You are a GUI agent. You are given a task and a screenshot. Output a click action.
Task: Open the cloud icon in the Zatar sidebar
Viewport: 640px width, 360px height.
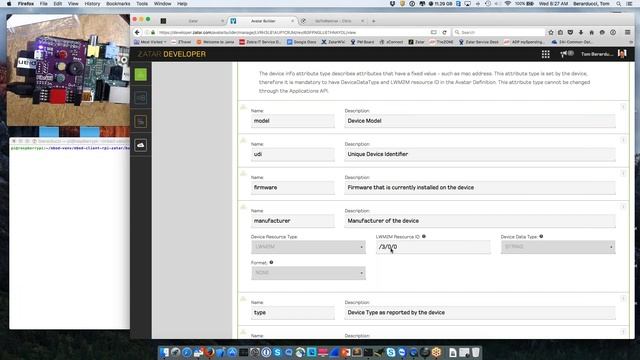(141, 145)
